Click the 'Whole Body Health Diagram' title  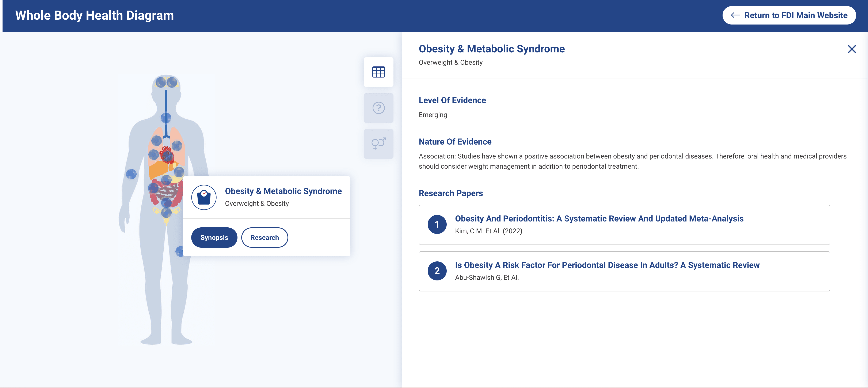coord(94,15)
